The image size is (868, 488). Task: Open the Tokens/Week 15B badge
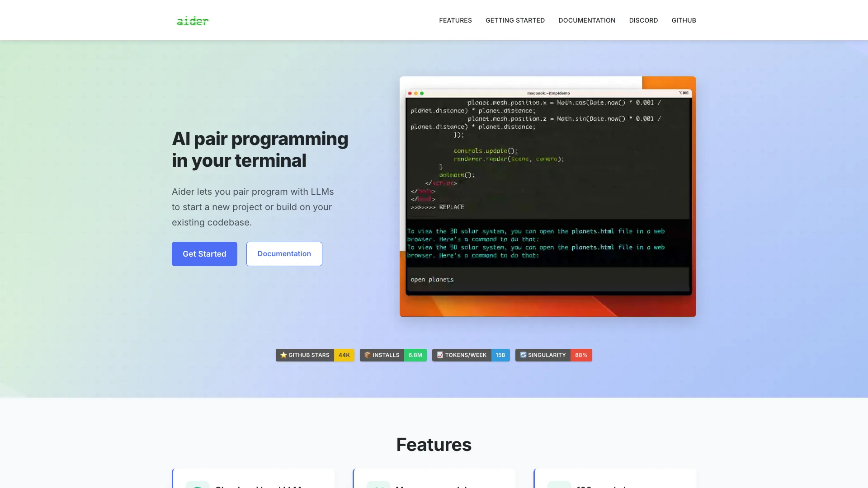(x=471, y=355)
